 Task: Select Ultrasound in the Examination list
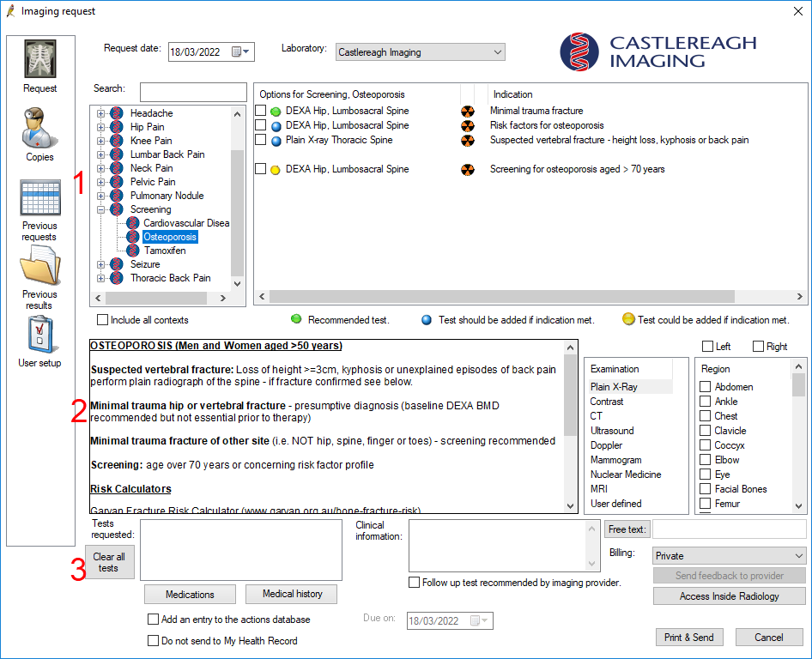coord(612,431)
